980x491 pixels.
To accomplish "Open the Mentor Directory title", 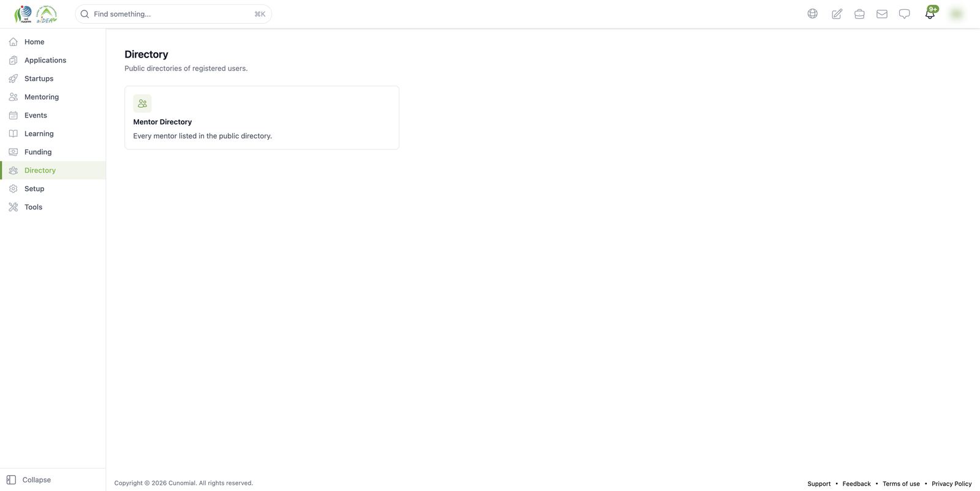I will [x=162, y=122].
